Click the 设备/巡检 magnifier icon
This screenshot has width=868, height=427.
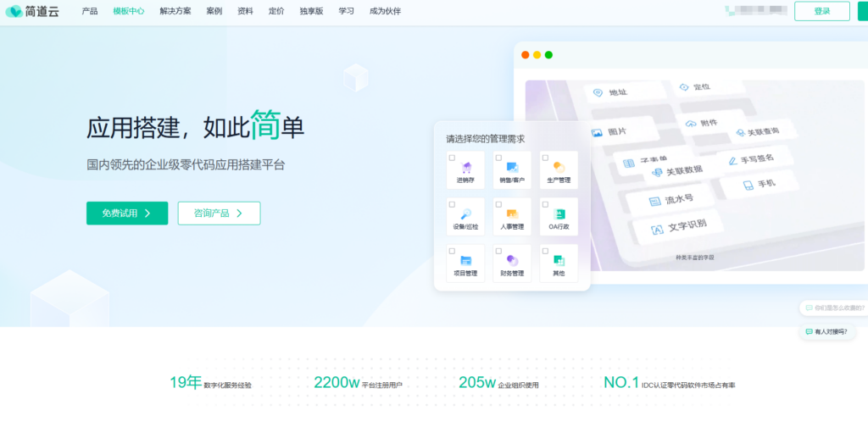pos(466,213)
